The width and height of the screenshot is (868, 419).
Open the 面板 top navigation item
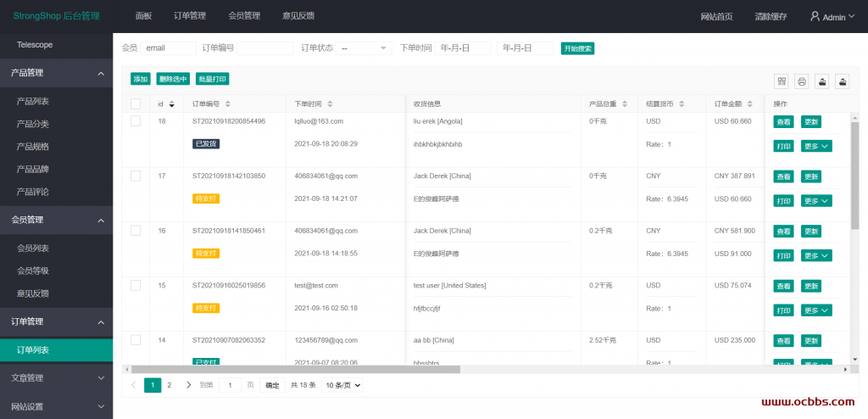[143, 16]
